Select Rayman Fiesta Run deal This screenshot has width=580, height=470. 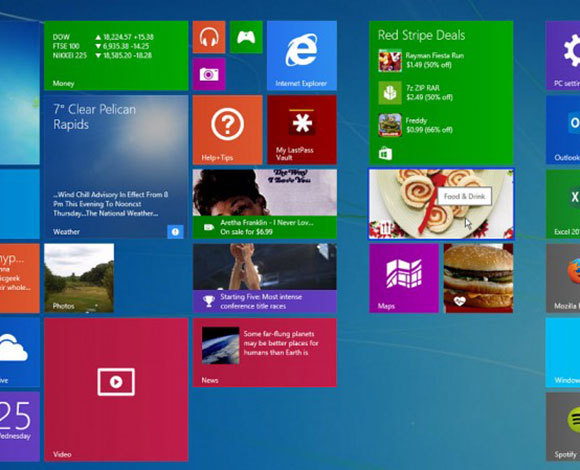[422, 60]
